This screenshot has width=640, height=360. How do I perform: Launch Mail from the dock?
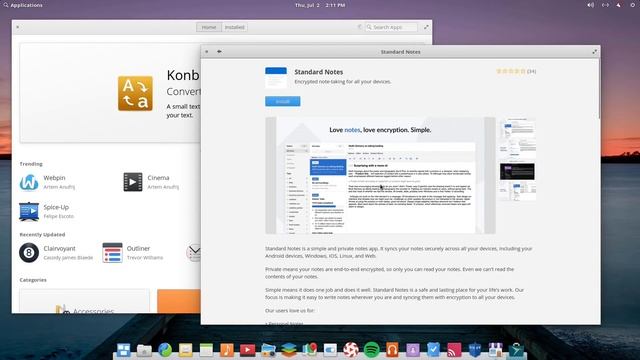point(185,350)
